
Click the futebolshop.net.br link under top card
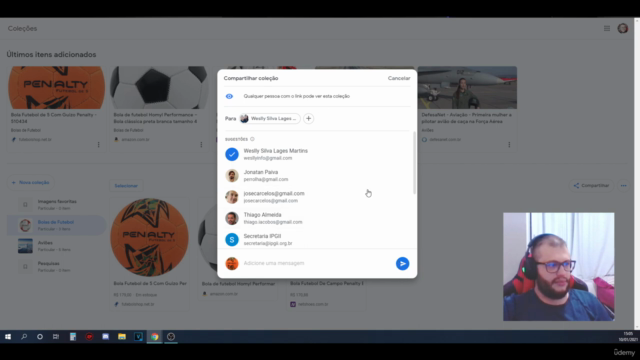tap(35, 140)
